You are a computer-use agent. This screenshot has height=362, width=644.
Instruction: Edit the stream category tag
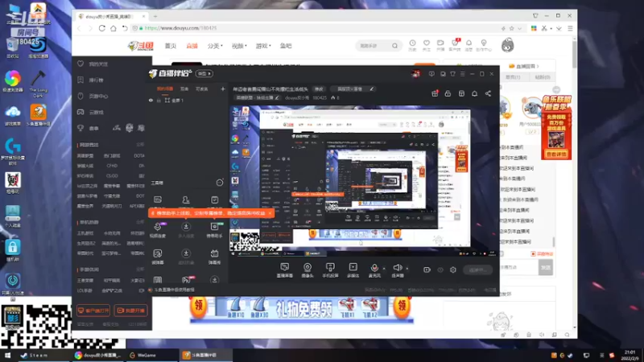click(x=258, y=97)
